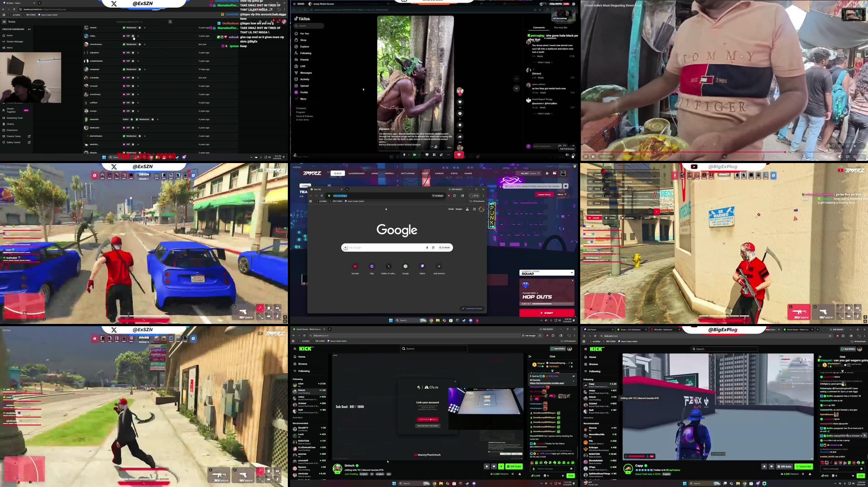Toggle microphone mute in TikTok screen-share bar
Viewport: 868px width, 487px height.
click(404, 155)
